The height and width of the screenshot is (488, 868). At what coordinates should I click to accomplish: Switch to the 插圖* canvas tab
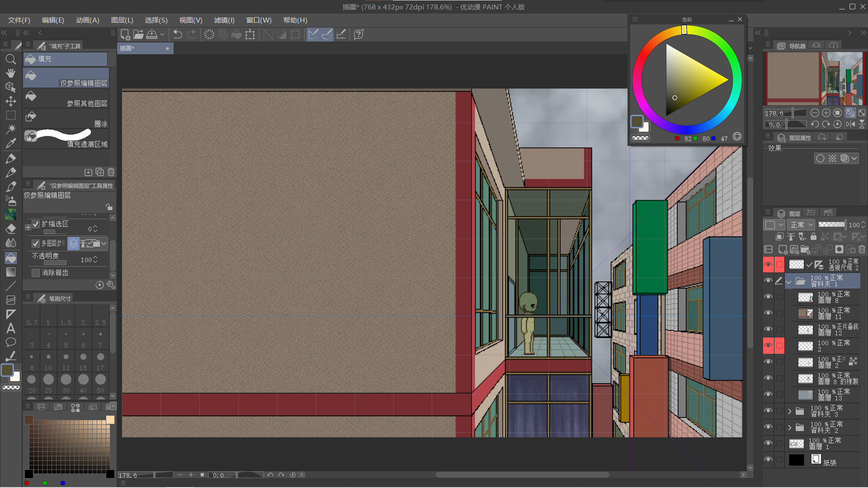(145, 48)
